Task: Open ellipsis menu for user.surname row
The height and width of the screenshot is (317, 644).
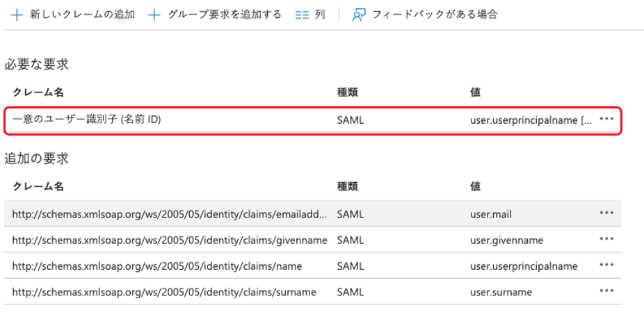Action: [x=606, y=291]
